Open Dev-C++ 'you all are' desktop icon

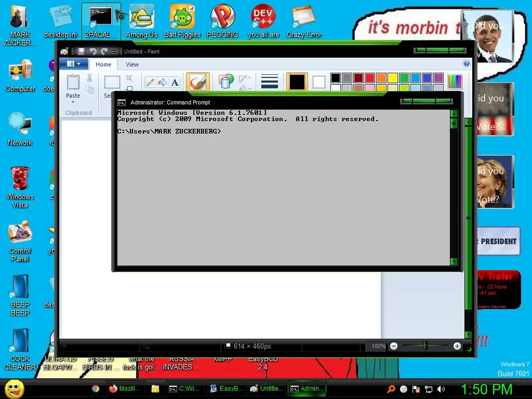coord(263,21)
